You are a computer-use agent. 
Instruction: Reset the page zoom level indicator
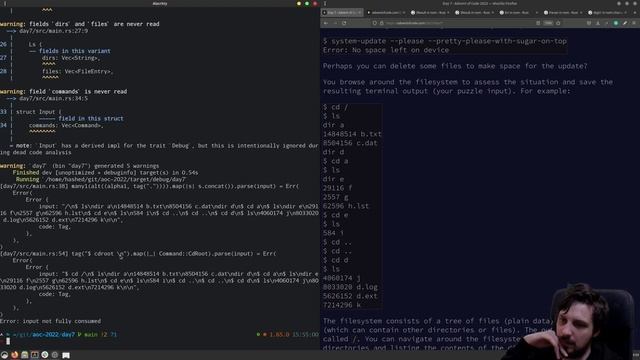click(548, 23)
